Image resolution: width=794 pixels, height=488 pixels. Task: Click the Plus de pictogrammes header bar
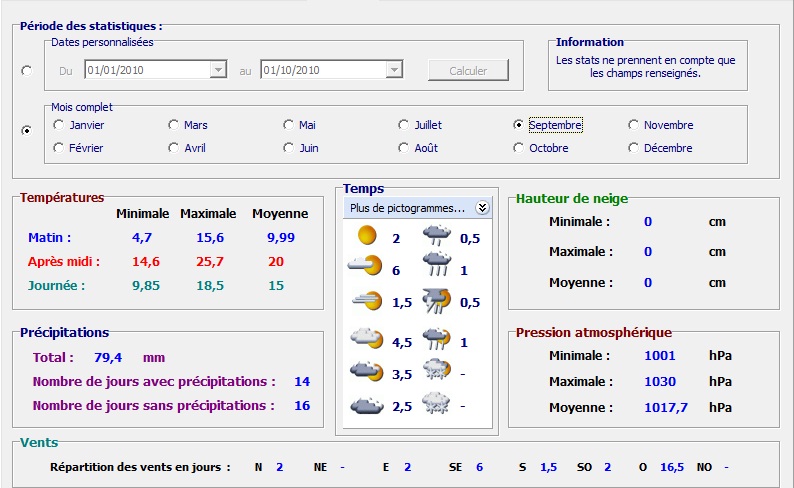[x=417, y=208]
